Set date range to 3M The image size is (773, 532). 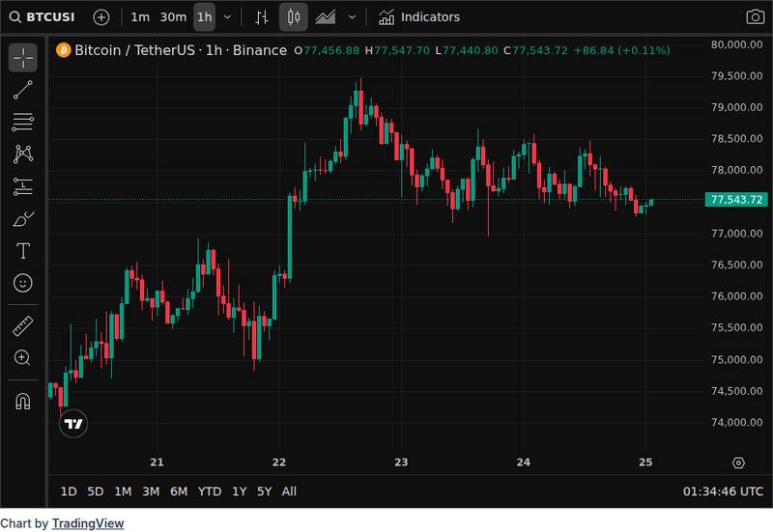click(151, 491)
